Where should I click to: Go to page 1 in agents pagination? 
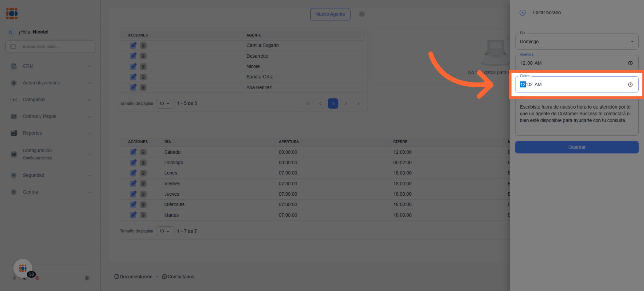333,103
